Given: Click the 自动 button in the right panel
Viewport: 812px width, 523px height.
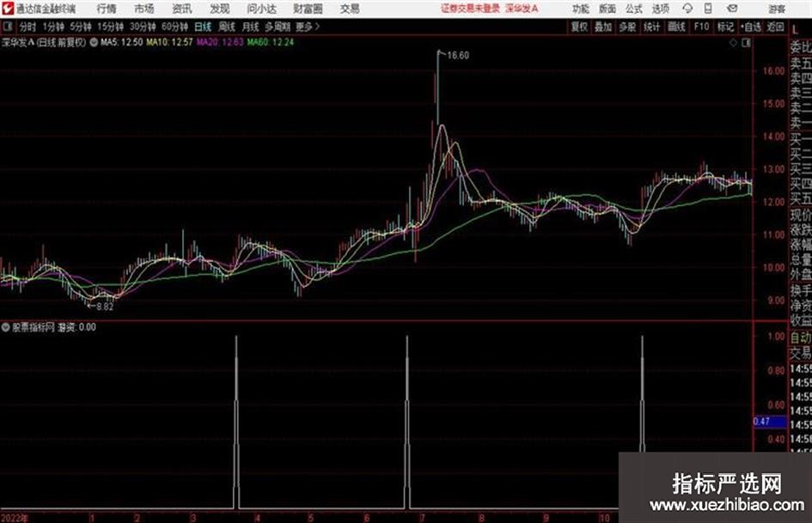Looking at the screenshot, I should [801, 338].
